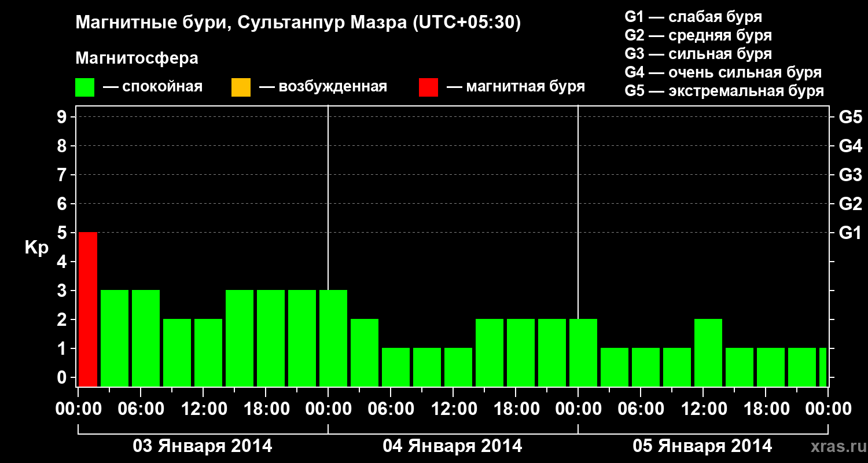
Task: Click the green 'спокойная' legend swatch
Action: point(85,87)
